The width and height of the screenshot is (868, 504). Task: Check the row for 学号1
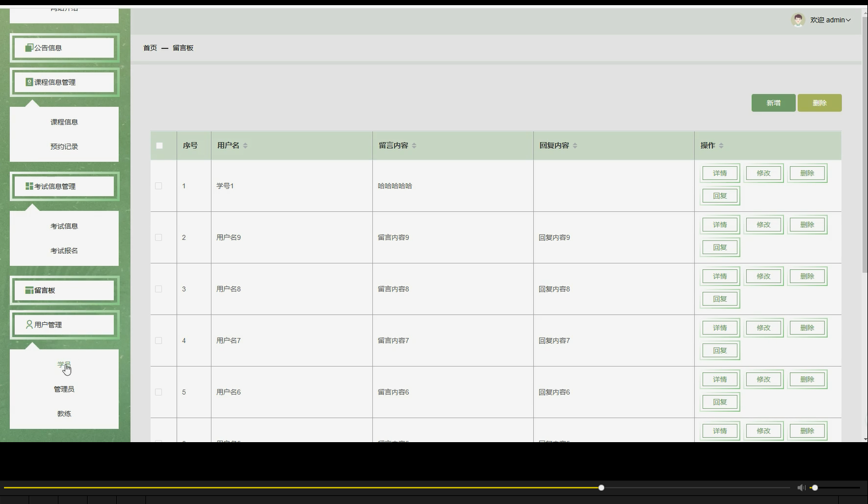[x=159, y=186]
